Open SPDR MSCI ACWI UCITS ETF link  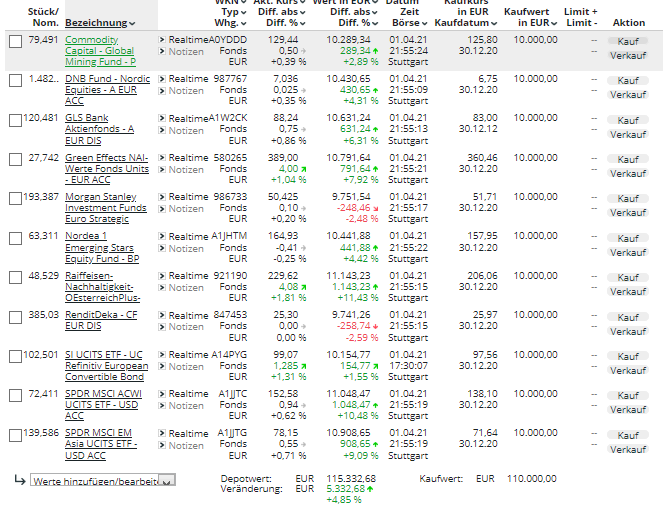103,405
